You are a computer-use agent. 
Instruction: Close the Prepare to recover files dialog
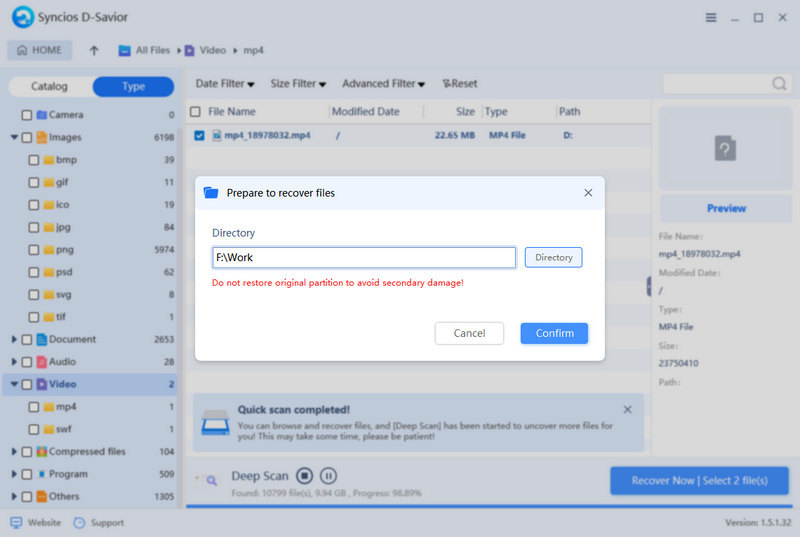click(x=587, y=192)
